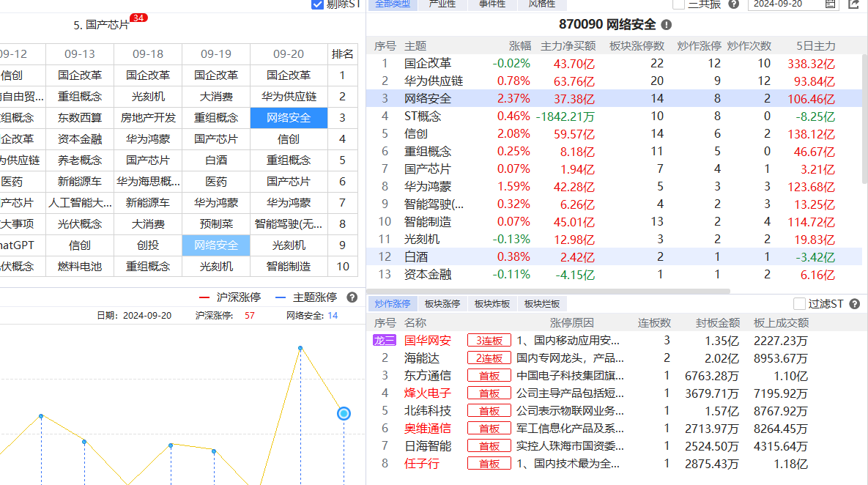
Task: Switch to the 产业性 tab
Action: [x=442, y=4]
